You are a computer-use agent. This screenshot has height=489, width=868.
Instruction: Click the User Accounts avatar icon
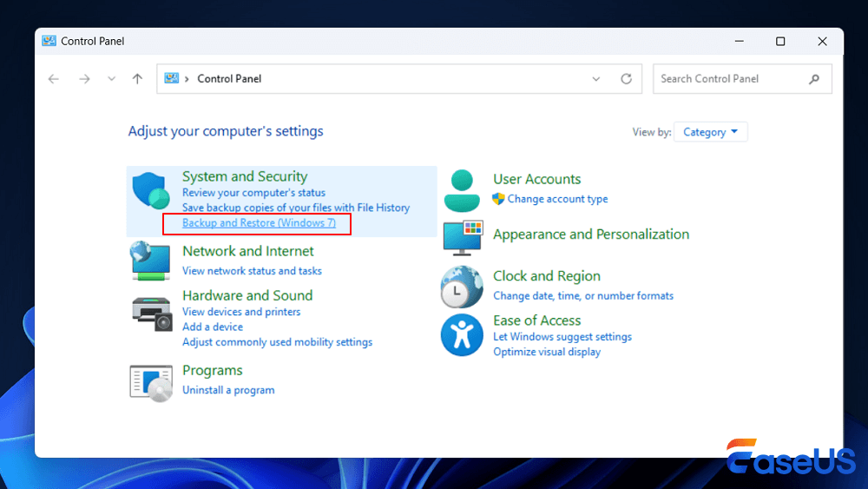click(x=462, y=191)
